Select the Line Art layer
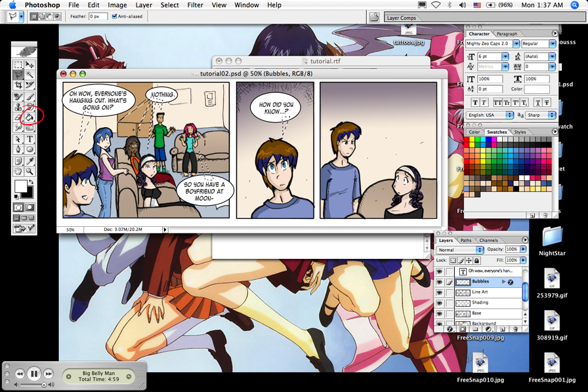 click(488, 292)
